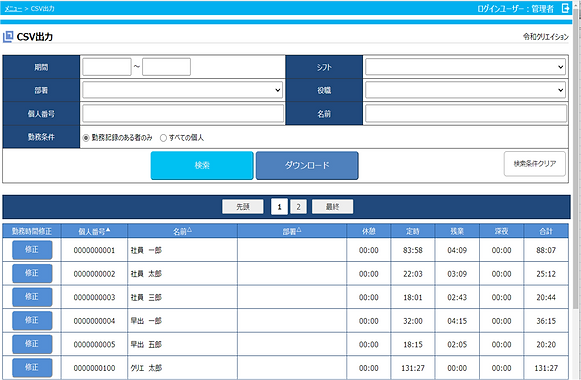
Task: Click the name 社員 一郎
Action: pyautogui.click(x=146, y=250)
